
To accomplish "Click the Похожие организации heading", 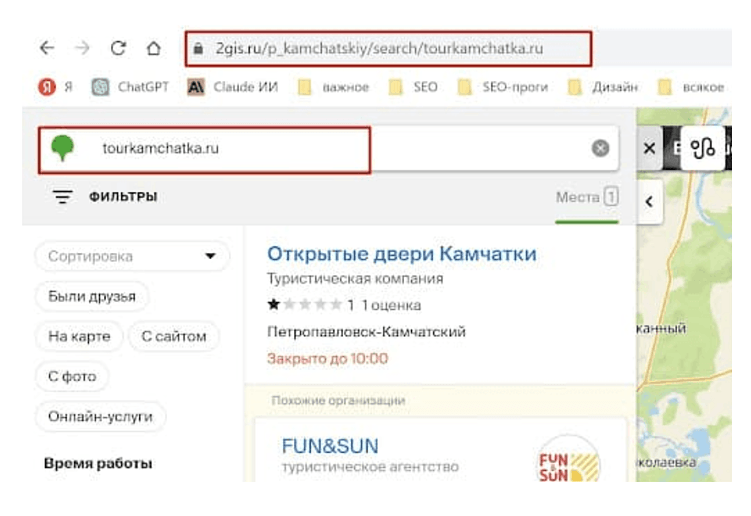I will point(338,400).
